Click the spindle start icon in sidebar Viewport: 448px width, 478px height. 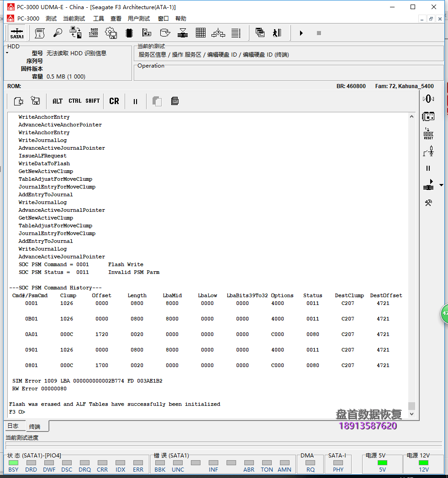(428, 185)
